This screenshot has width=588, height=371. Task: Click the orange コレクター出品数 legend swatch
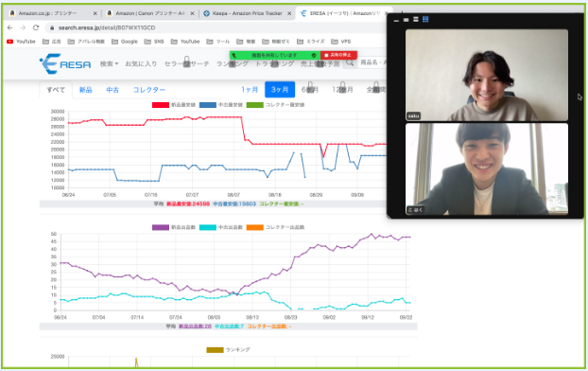255,227
